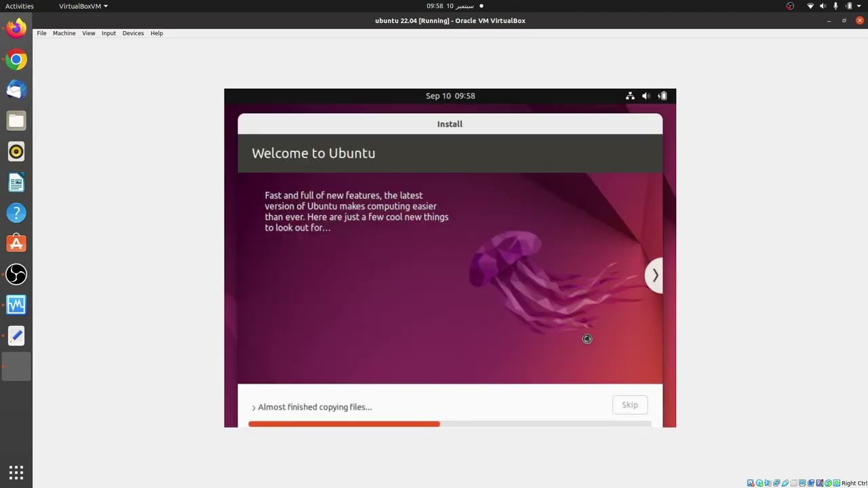Open Firefox from the dock
This screenshot has width=868, height=488.
[16, 28]
